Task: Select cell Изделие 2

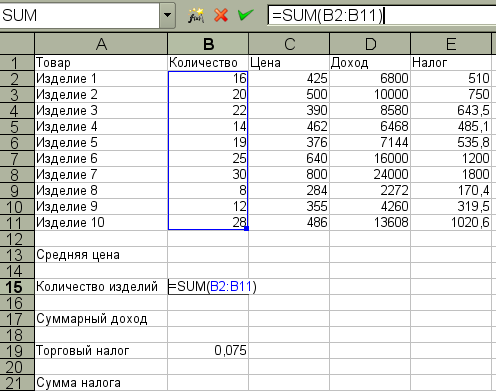Action: coord(101,95)
